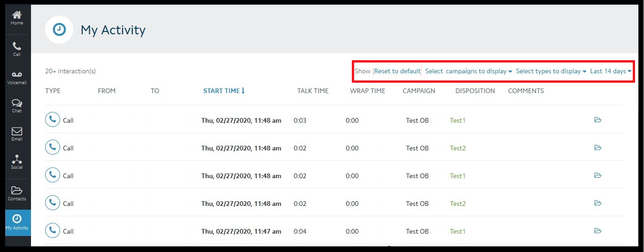The image size is (644, 252).
Task: Click the COMMENTS column header
Action: pos(526,91)
